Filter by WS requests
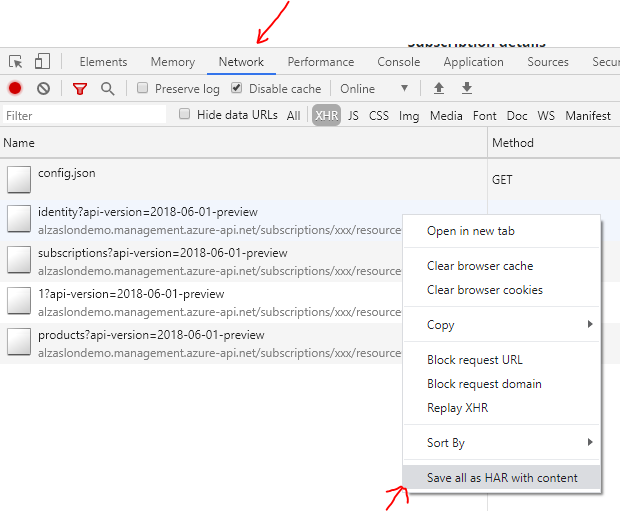 [x=546, y=115]
